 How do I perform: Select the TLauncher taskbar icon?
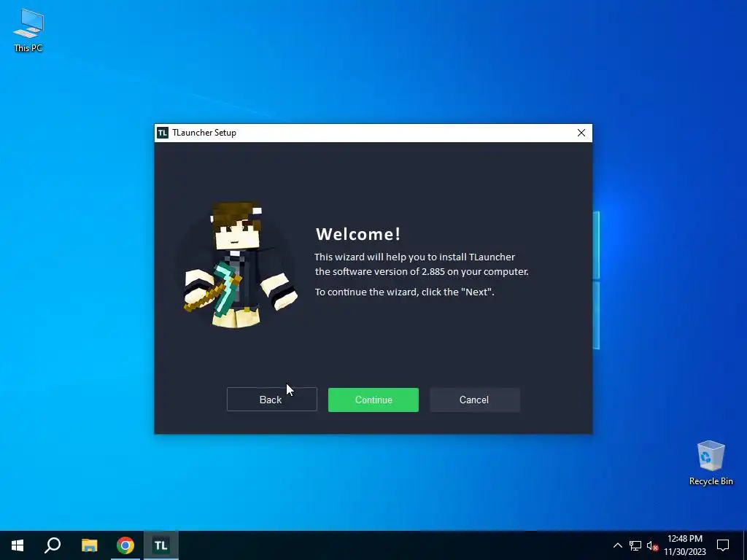click(x=161, y=545)
